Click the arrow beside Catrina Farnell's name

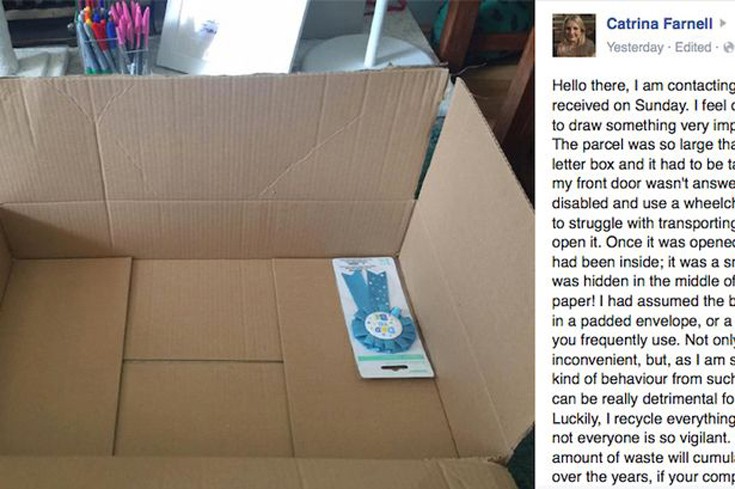point(723,23)
